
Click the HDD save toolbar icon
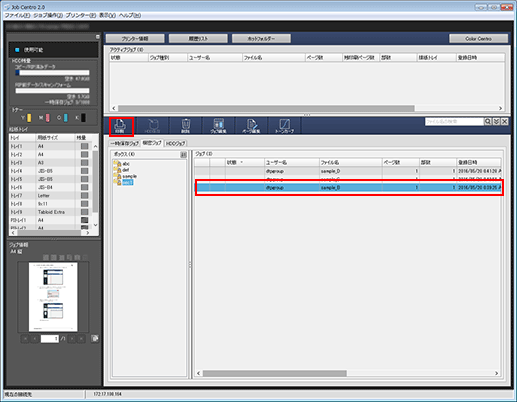[x=152, y=126]
